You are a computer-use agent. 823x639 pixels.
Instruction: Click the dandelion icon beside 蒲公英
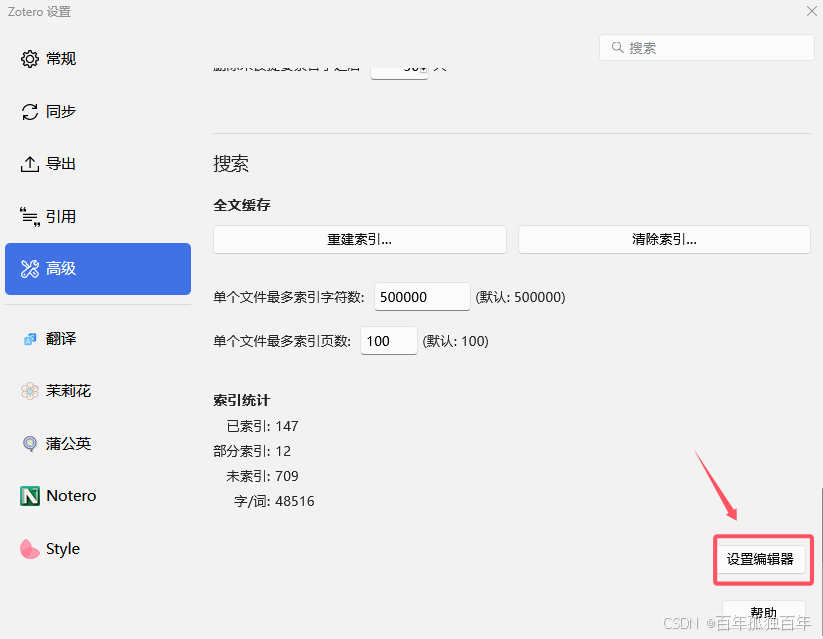[x=30, y=444]
